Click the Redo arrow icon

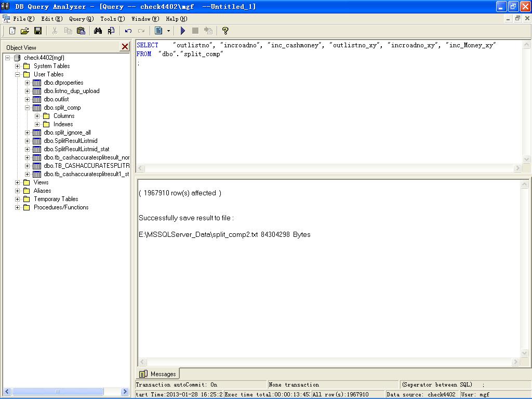tap(141, 31)
